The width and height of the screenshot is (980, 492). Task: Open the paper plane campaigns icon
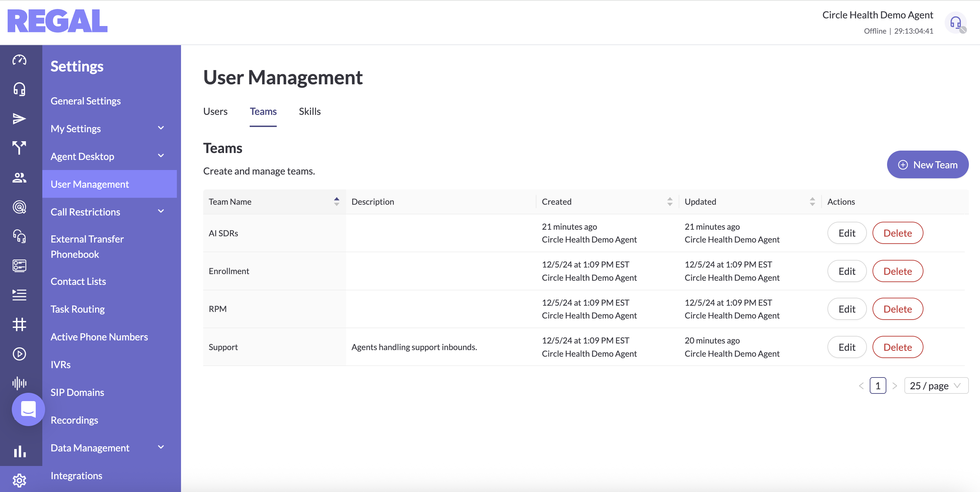tap(19, 119)
